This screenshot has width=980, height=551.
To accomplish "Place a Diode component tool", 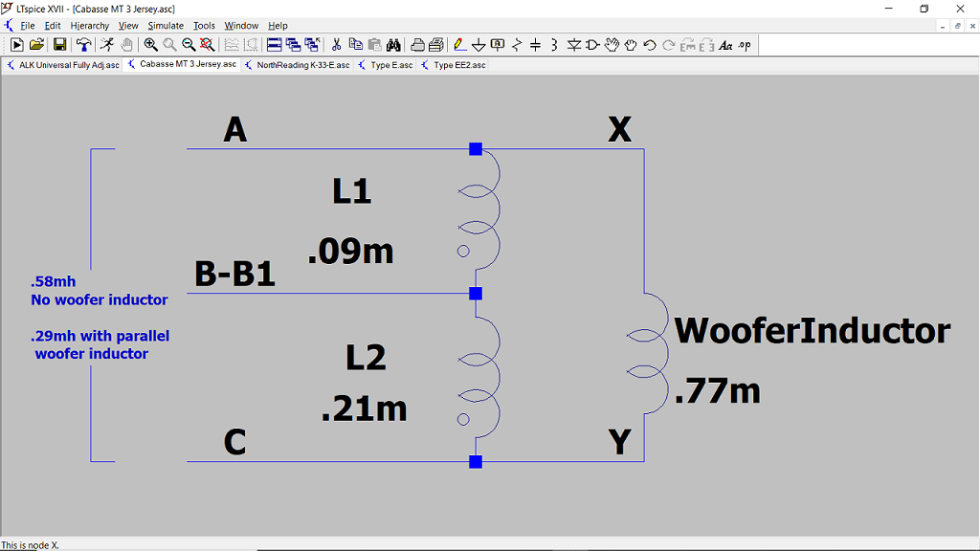I will 574,44.
